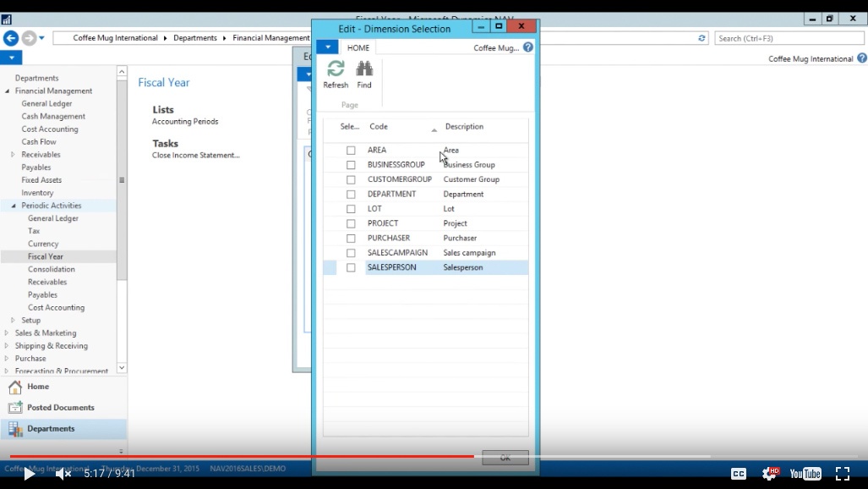Expand the Setup tree node
The image size is (868, 489).
(x=14, y=321)
